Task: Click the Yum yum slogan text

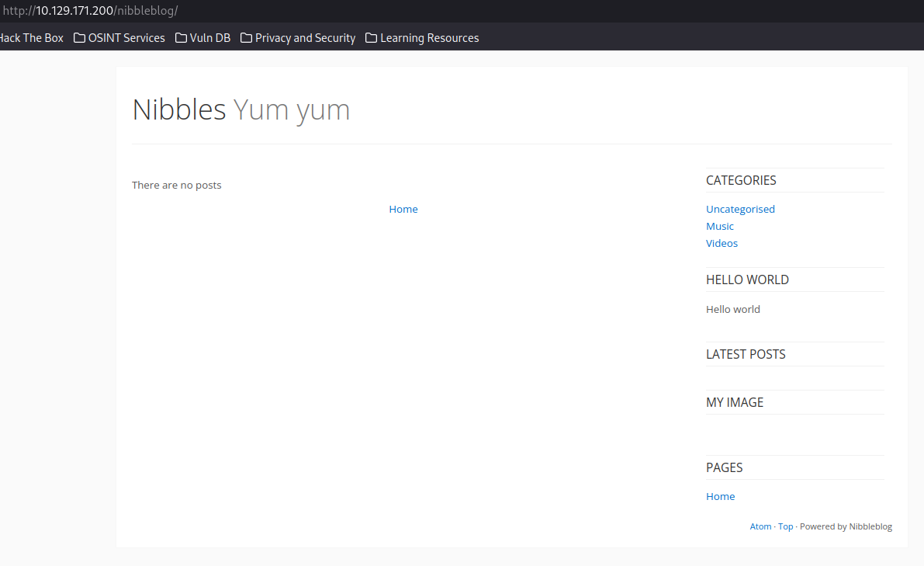Action: tap(292, 109)
